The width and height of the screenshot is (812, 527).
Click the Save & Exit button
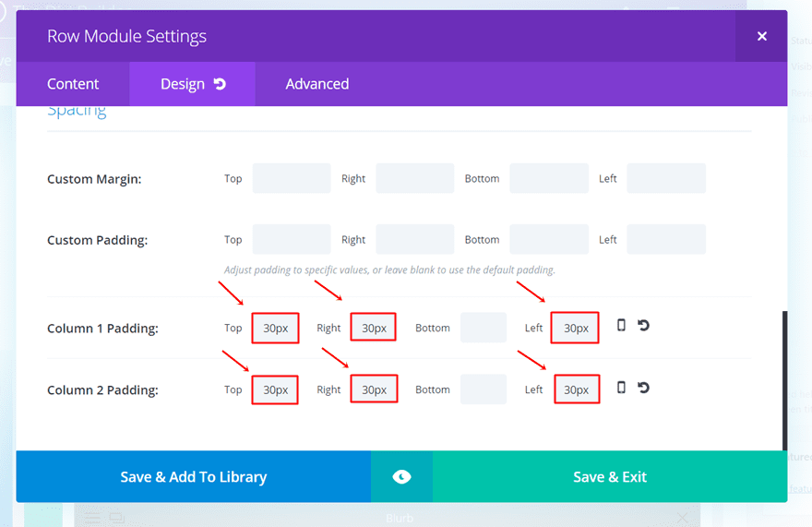pyautogui.click(x=610, y=477)
